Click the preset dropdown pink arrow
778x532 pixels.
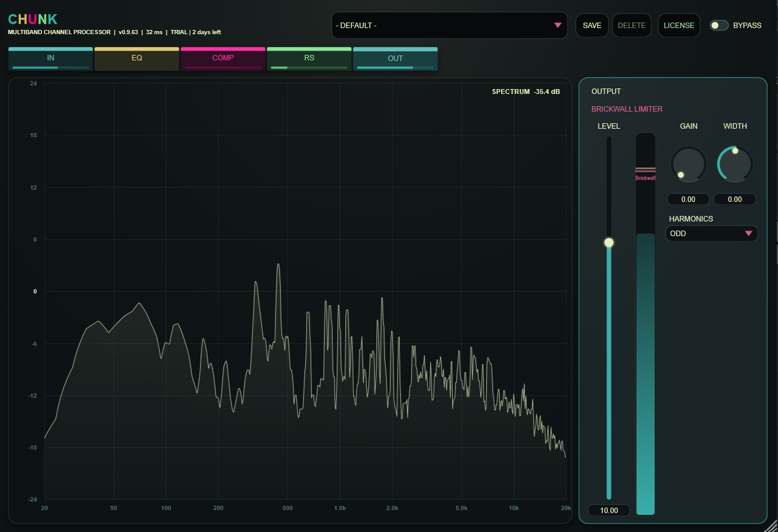click(557, 26)
